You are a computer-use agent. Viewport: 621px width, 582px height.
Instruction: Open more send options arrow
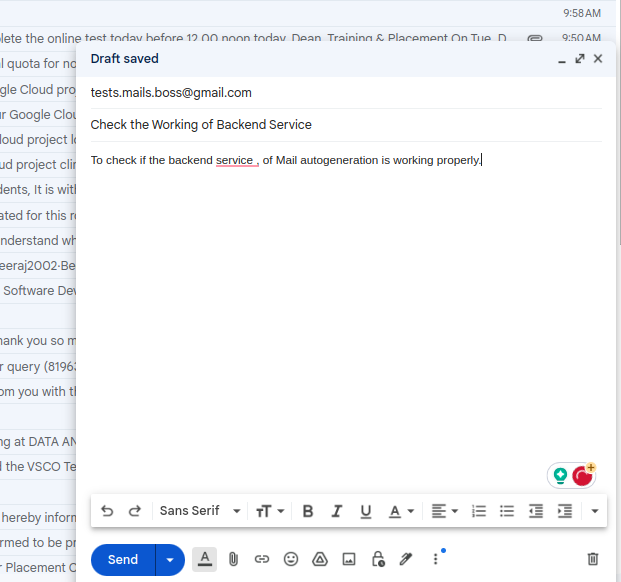pyautogui.click(x=170, y=560)
